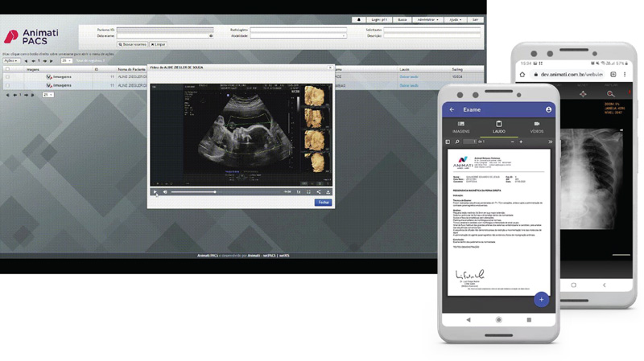Zoom out the PDF with minus icon

tap(512, 142)
